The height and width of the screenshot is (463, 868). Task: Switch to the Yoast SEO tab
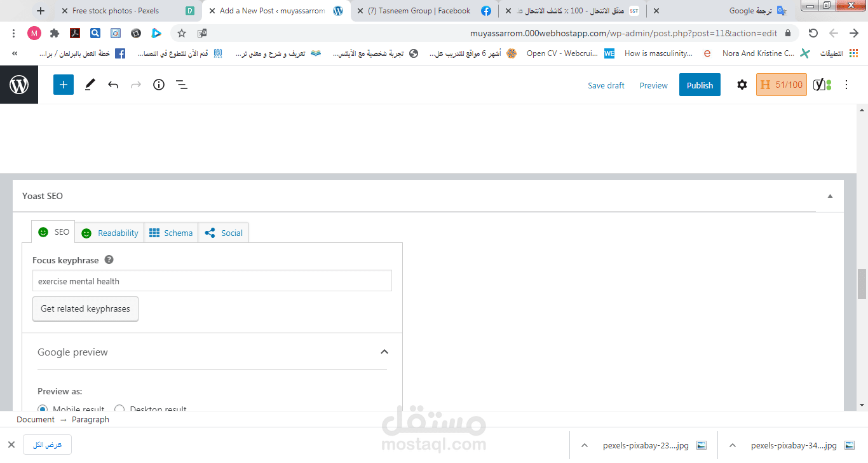(x=53, y=232)
